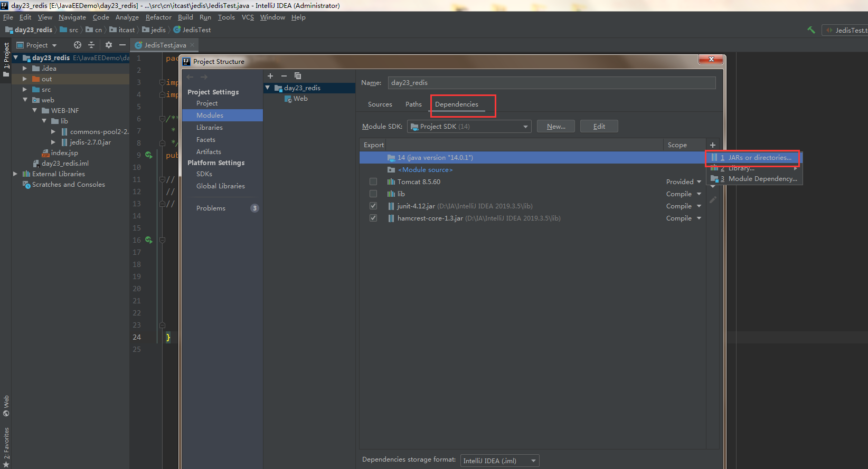The height and width of the screenshot is (469, 868).
Task: Click the New... SDK button
Action: pos(556,127)
